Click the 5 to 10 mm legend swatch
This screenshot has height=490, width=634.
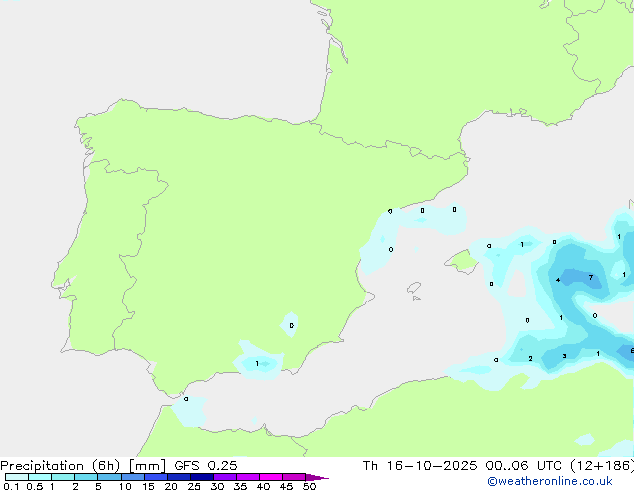click(x=109, y=477)
